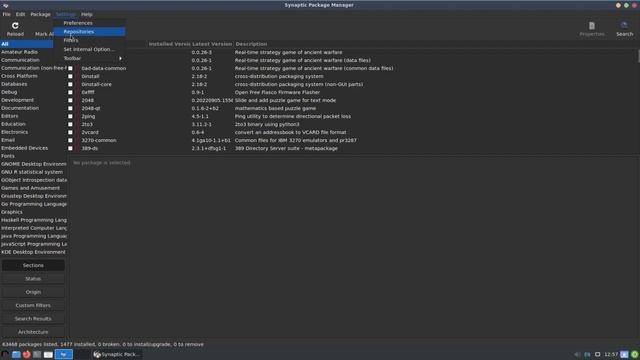Click the Status filter button
Image resolution: width=640 pixels, height=360 pixels.
coord(33,279)
